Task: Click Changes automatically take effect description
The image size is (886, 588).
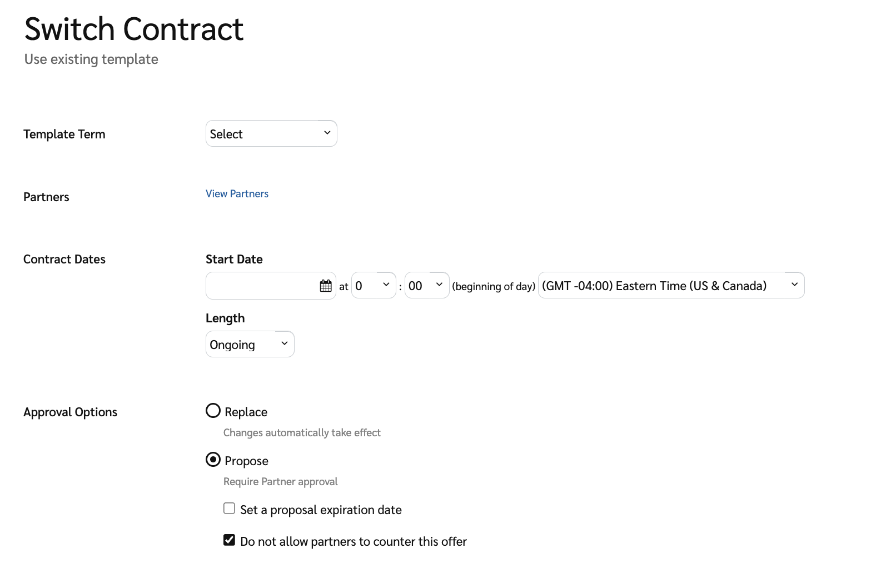Action: [302, 432]
